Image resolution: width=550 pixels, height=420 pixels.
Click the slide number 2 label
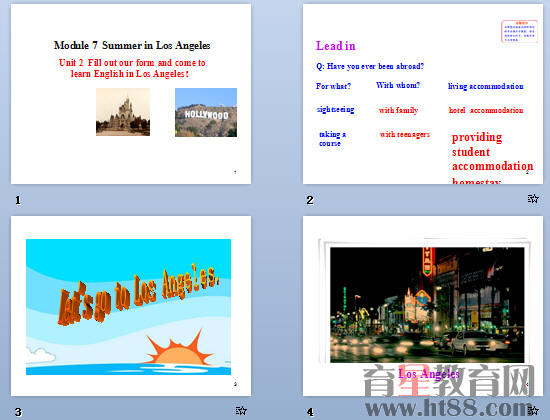point(310,200)
